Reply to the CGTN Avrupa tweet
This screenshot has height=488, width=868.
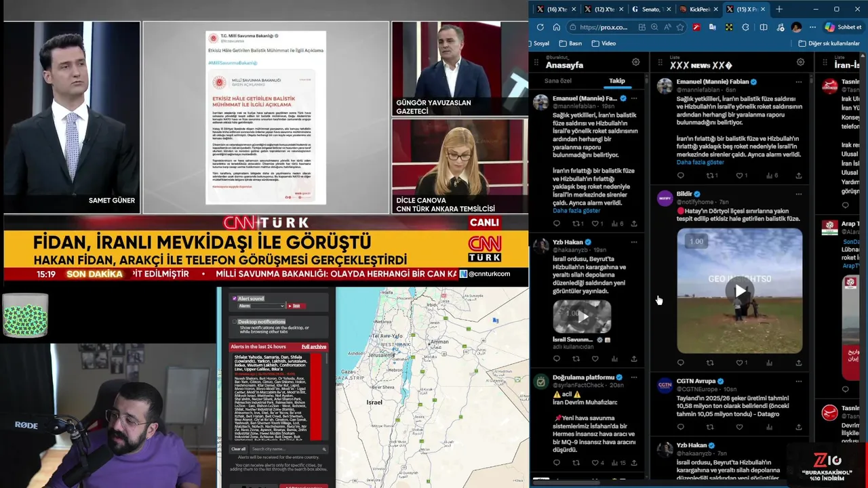681,427
